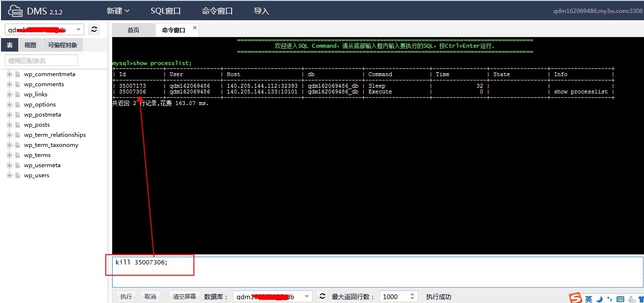Open the sidebar database dropdown
Viewport: 644px width, 303px height.
pyautogui.click(x=79, y=30)
